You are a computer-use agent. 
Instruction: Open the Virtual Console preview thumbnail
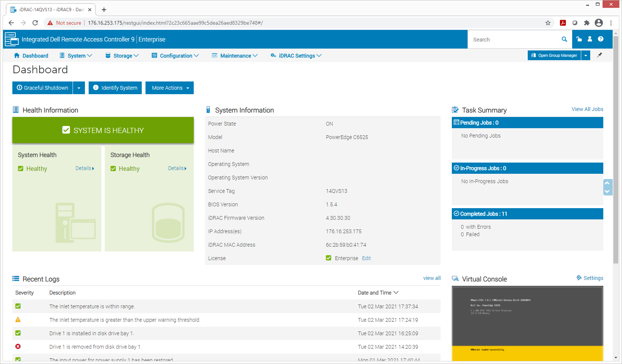pos(527,323)
